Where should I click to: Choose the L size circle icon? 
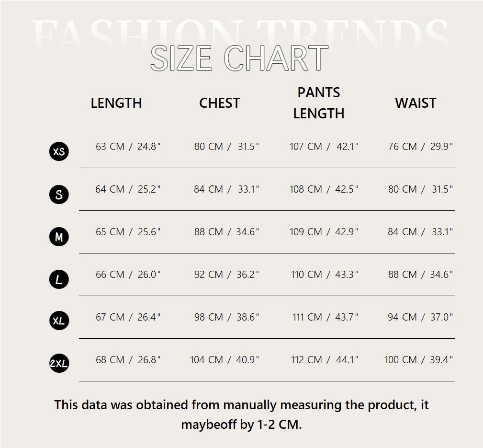[59, 279]
